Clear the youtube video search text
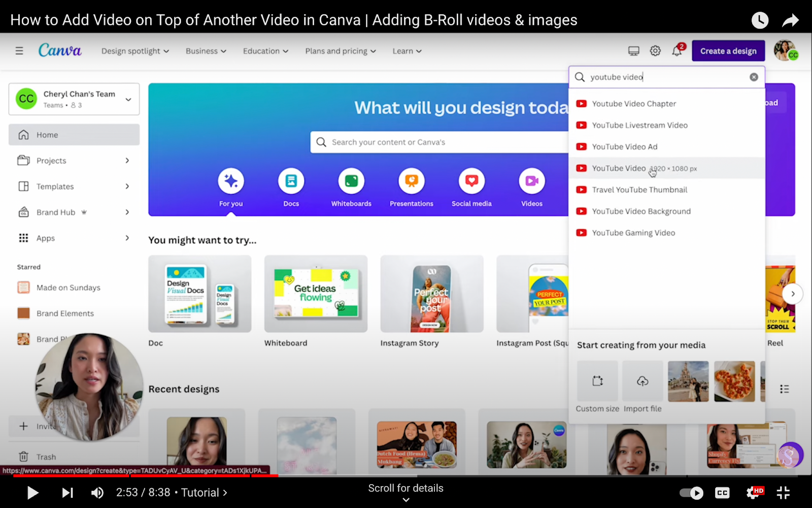Screen dimensions: 812x508 coord(754,77)
